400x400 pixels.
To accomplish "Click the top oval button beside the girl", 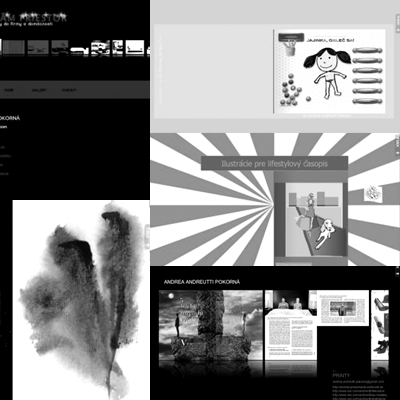I will [367, 50].
